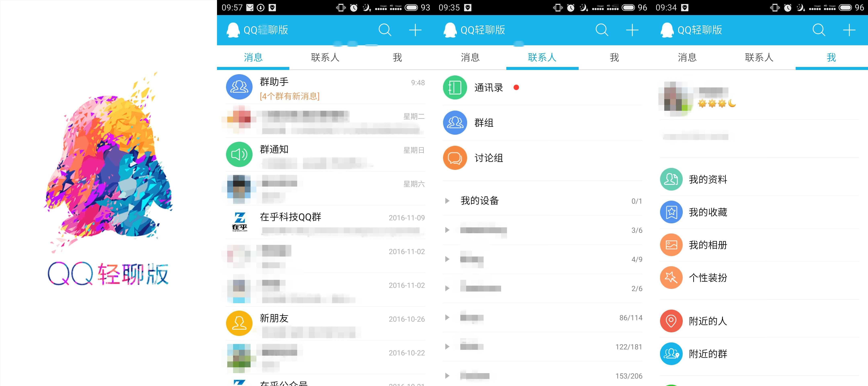Screen dimensions: 868x386
Task: Select 联系人 tab in 09:57 screen
Action: (x=325, y=58)
